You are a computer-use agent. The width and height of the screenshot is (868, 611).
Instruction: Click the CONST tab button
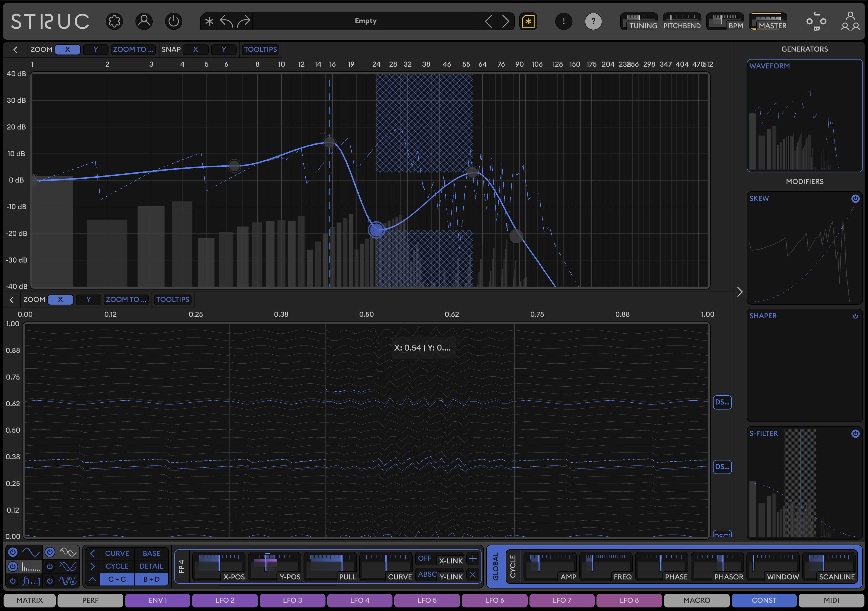click(764, 600)
